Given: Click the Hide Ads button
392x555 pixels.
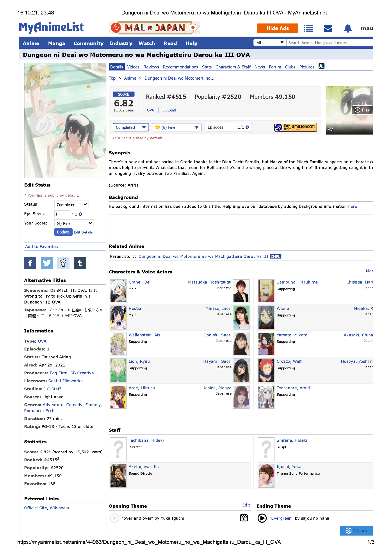Looking at the screenshot, I should click(x=278, y=28).
